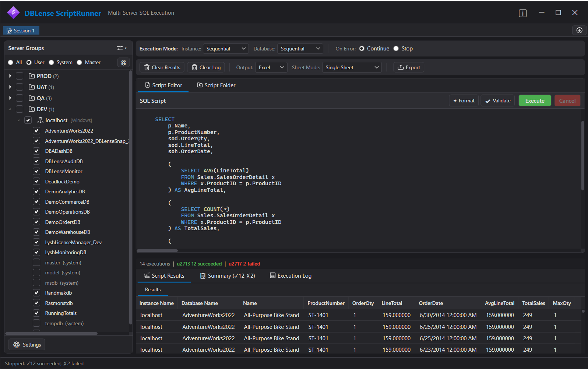Click trash icon on Clear Log
This screenshot has width=588, height=369.
coord(194,67)
